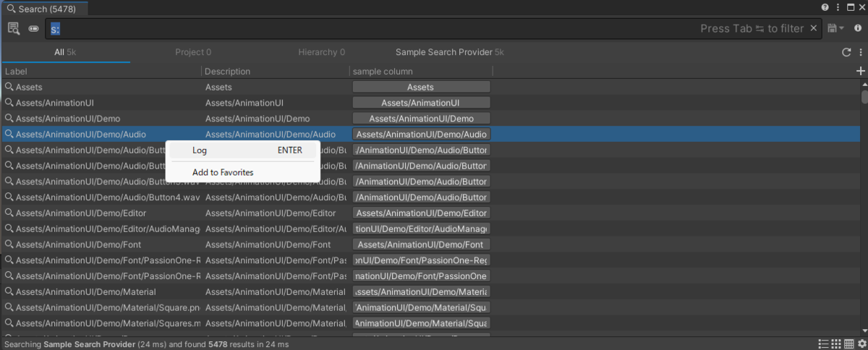Viewport: 868px width, 350px height.
Task: Click the Assets/AnimationUI/Demo/Audio sample button
Action: click(421, 135)
